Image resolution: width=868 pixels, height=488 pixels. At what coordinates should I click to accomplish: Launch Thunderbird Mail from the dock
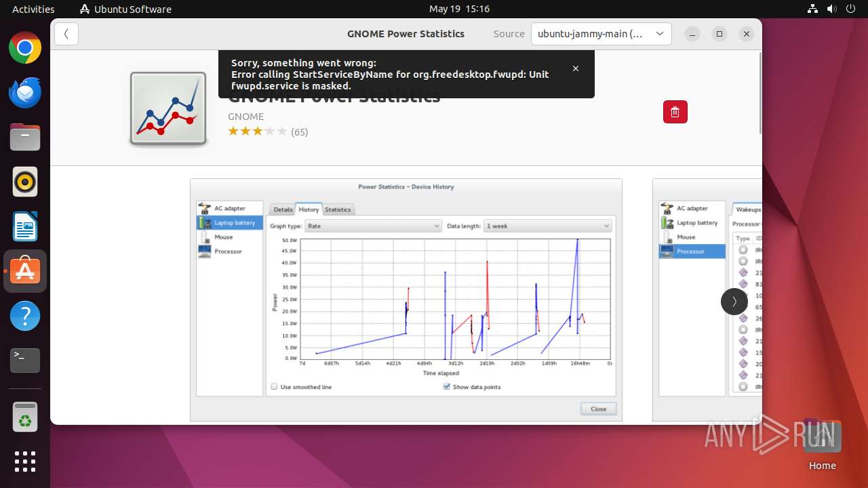click(25, 93)
